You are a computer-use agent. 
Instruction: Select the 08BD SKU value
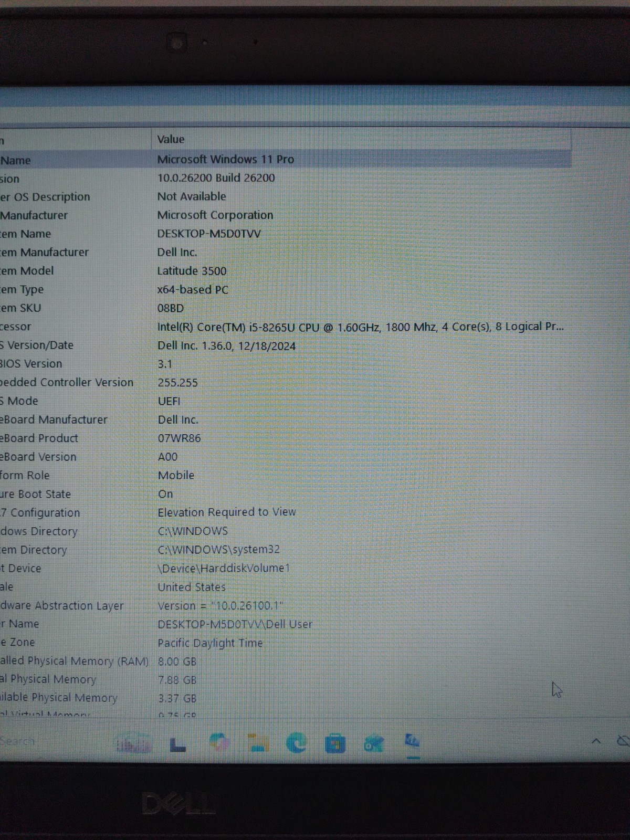click(x=171, y=308)
